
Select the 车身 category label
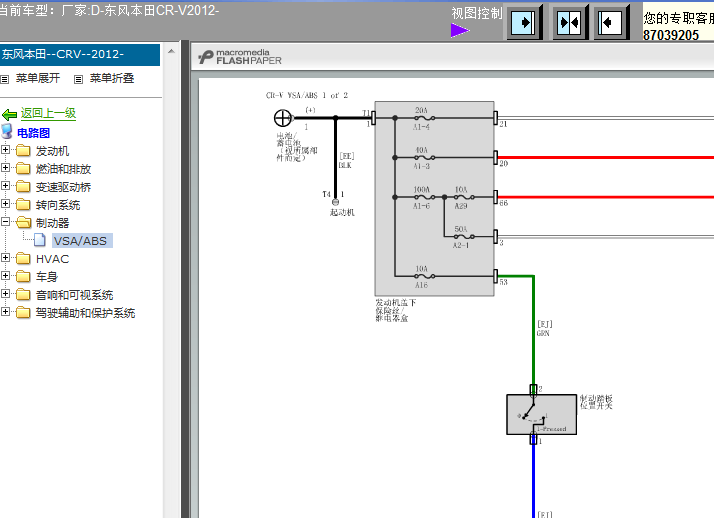pyautogui.click(x=47, y=277)
